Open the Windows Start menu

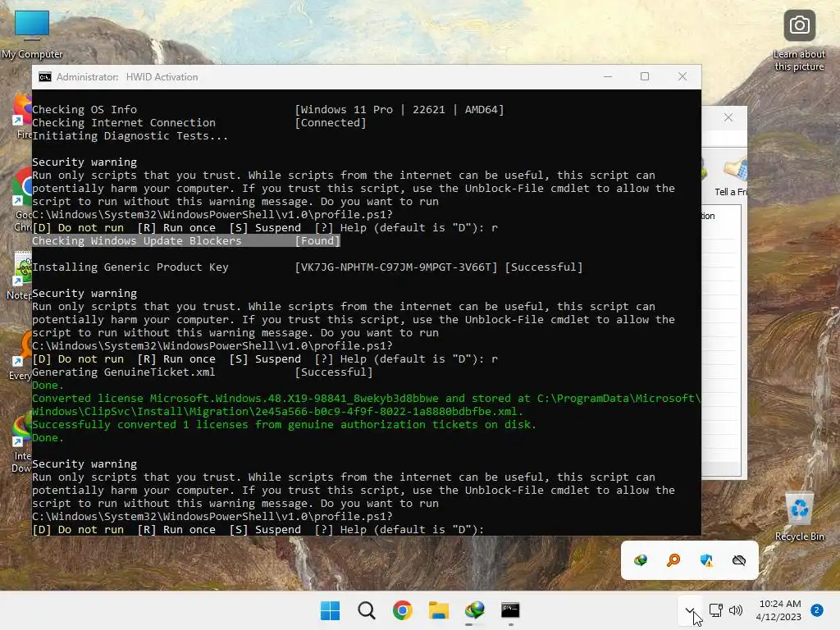(330, 610)
